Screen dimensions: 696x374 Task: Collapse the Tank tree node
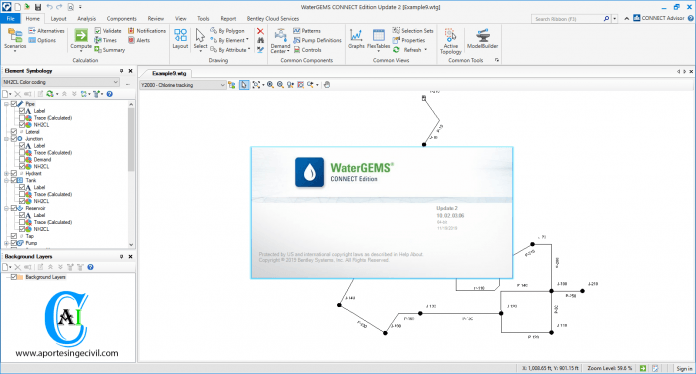[x=6, y=181]
